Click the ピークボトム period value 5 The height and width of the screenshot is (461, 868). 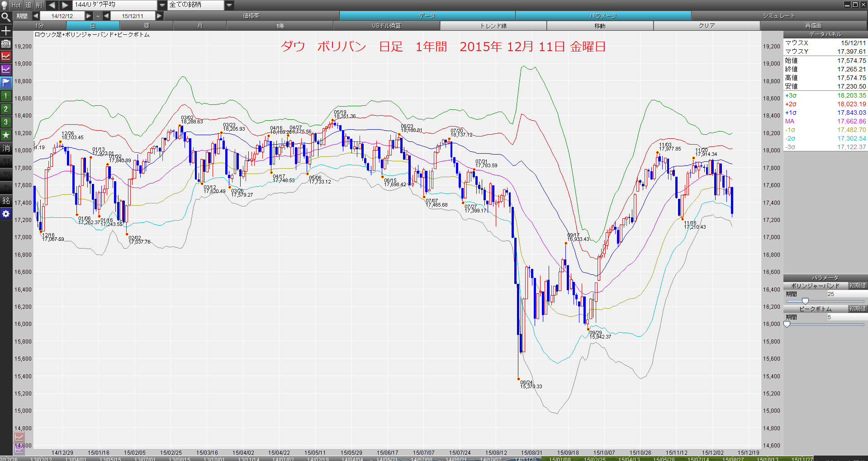tap(847, 317)
